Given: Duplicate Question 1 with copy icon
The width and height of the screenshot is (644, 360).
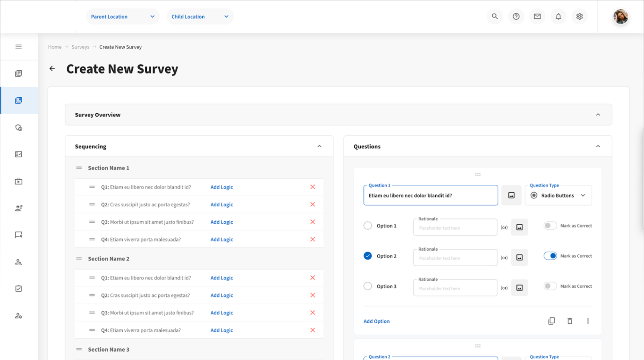Looking at the screenshot, I should click(x=551, y=321).
